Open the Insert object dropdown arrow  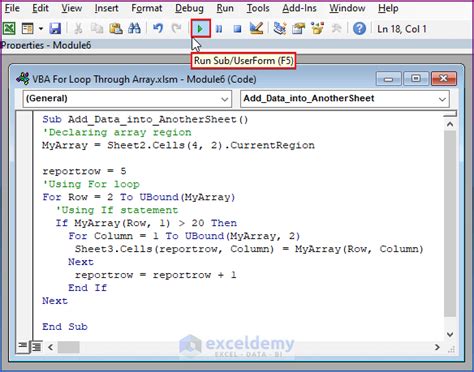pos(41,29)
